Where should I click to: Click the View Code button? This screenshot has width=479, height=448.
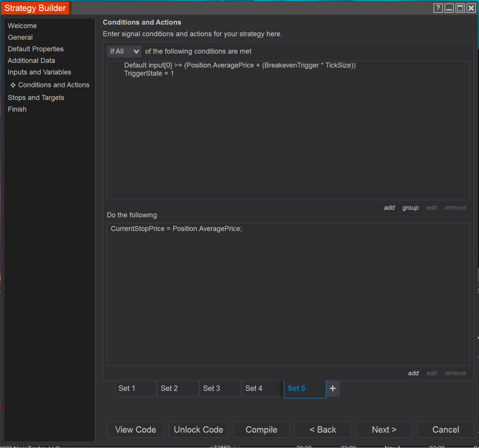(x=135, y=430)
